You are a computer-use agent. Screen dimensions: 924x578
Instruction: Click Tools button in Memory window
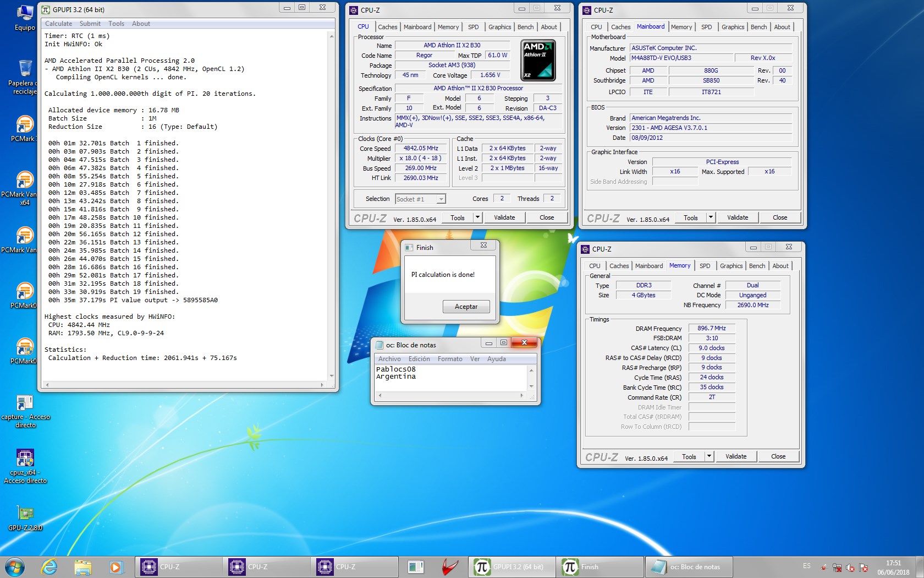pyautogui.click(x=689, y=456)
